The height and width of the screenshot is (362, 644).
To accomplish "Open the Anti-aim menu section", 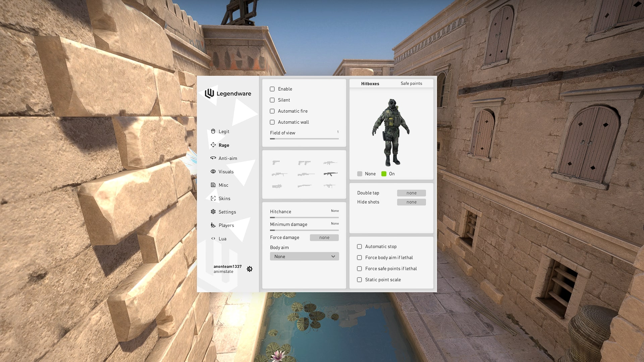I will click(x=227, y=158).
